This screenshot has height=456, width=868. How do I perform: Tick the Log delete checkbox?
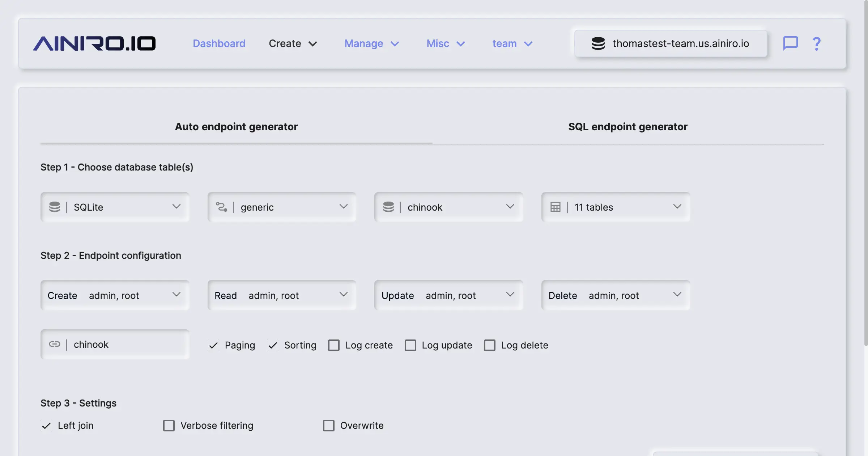[x=490, y=345]
